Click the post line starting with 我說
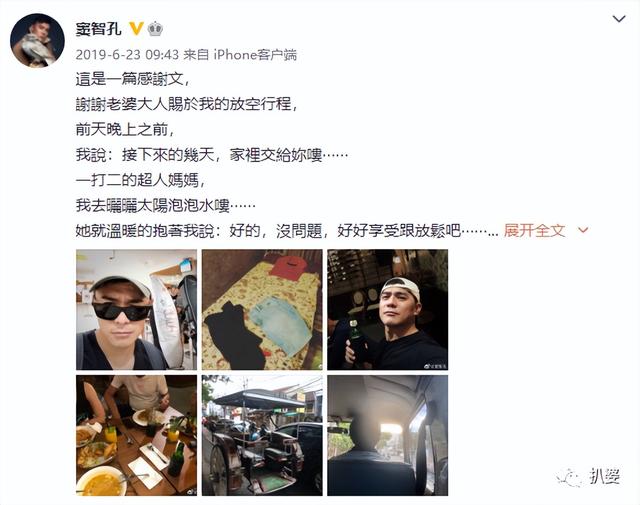 [212, 155]
